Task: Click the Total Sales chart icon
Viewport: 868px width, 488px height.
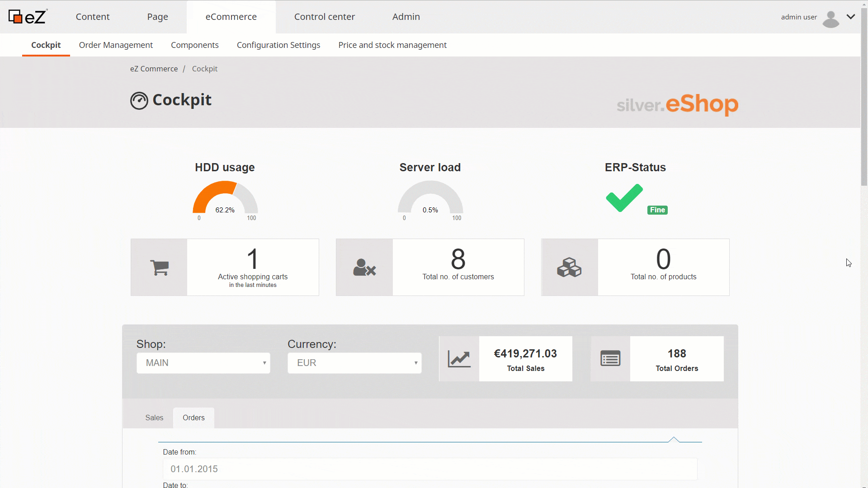Action: [x=459, y=359]
